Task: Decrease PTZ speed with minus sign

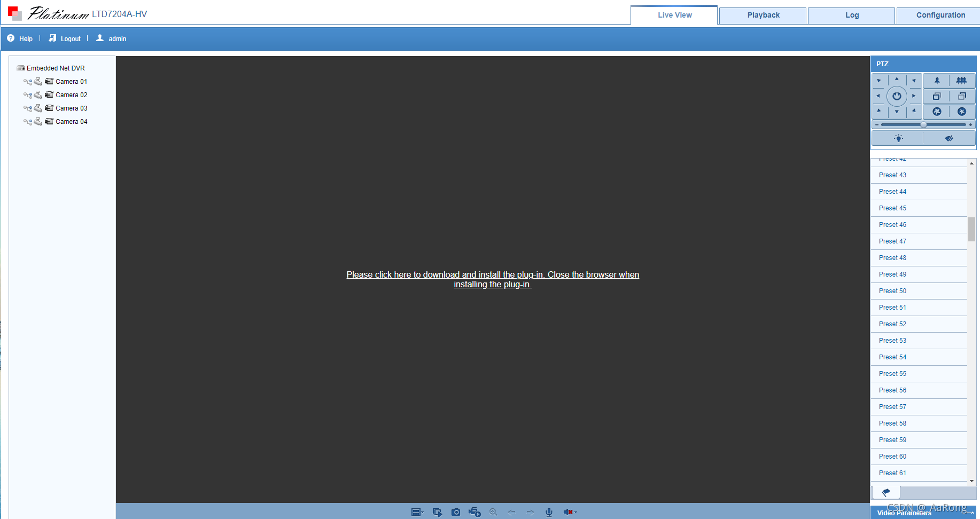Action: (x=877, y=124)
